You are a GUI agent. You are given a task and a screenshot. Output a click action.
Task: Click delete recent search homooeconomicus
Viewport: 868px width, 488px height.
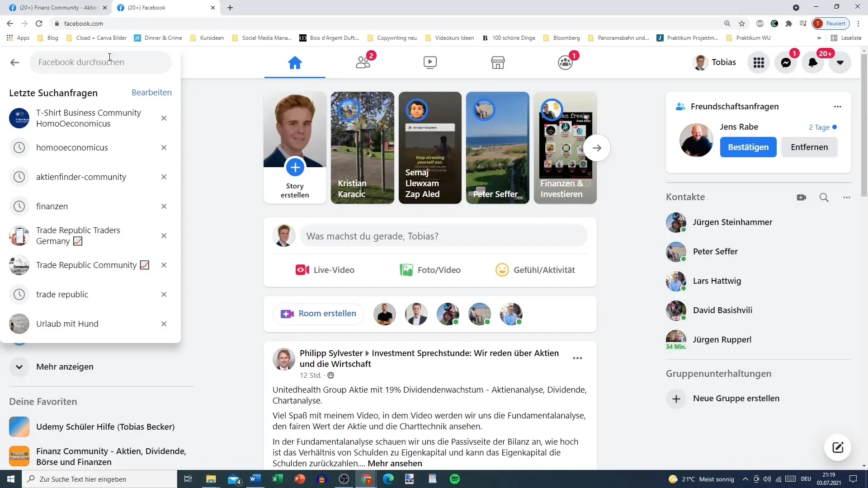click(x=164, y=147)
